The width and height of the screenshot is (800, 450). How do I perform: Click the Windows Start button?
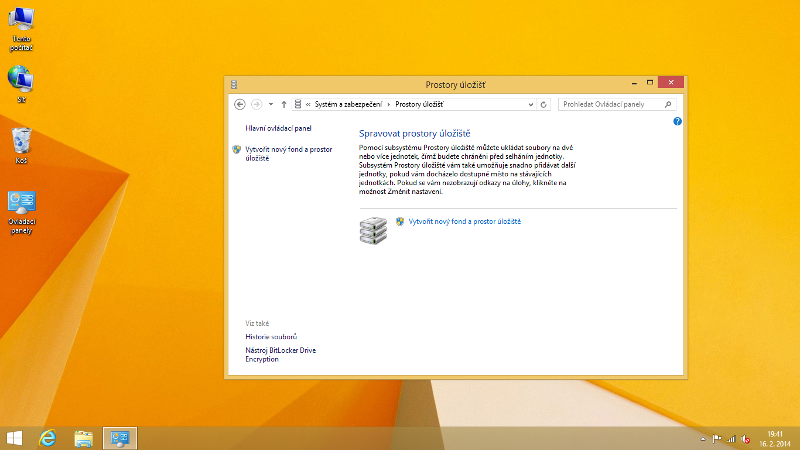15,438
